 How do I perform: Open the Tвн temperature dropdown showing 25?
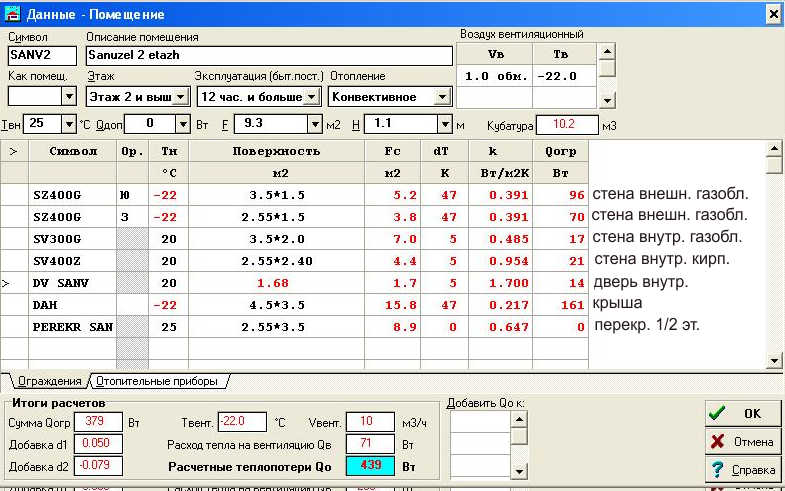[69, 124]
